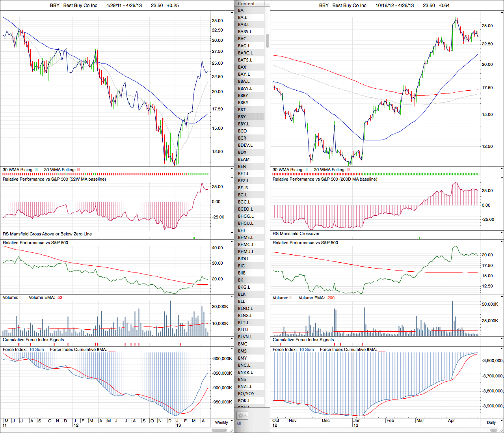Expand left Volume panel options arrow
504x433 pixels.
tap(232, 297)
